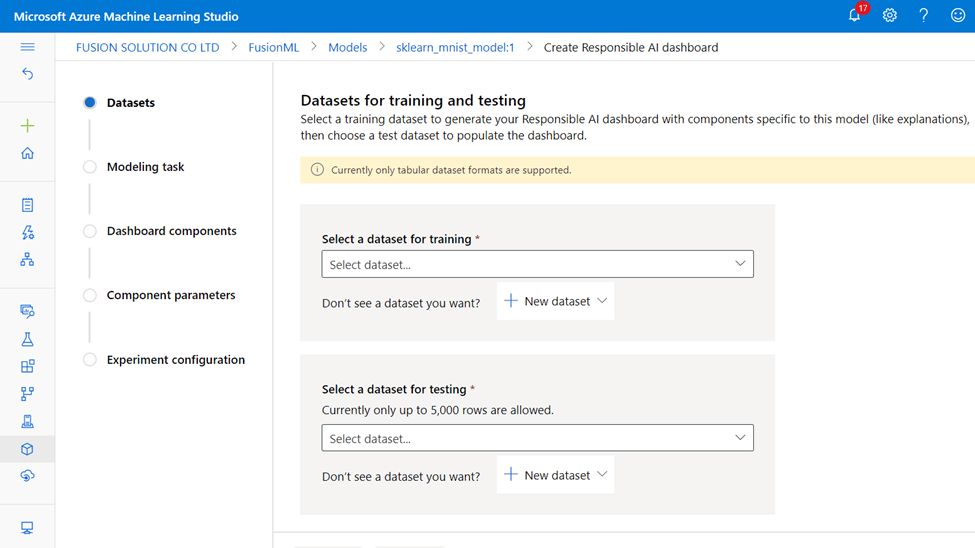Open settings gear in header
The width and height of the screenshot is (975, 548).
click(x=890, y=16)
